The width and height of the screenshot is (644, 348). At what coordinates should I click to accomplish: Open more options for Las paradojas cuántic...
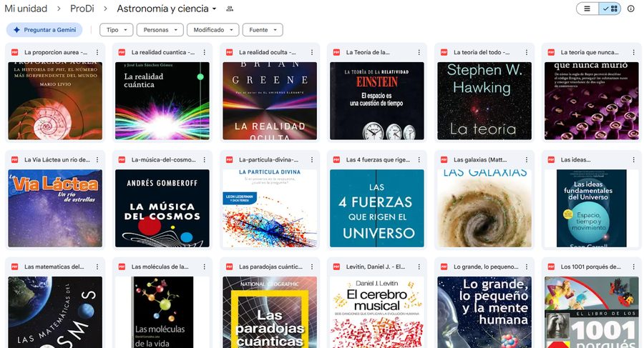point(312,267)
